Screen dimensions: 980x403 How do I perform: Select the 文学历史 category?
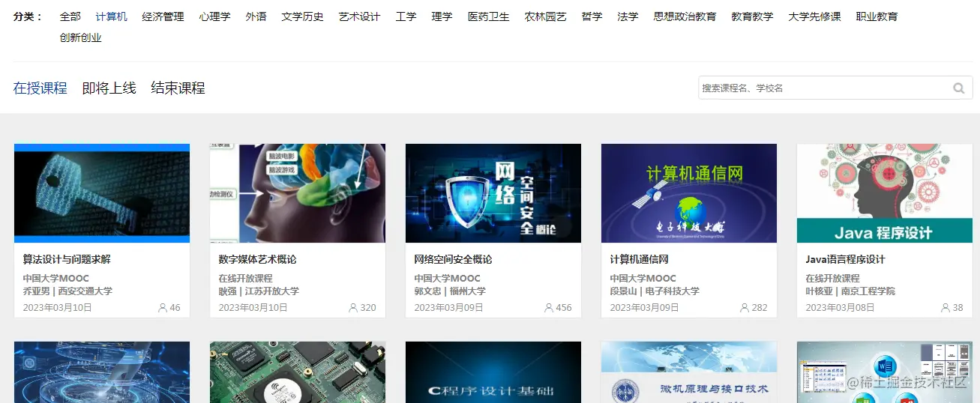[x=303, y=16]
